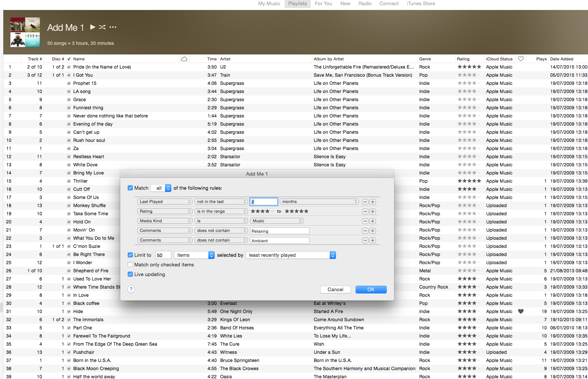
Task: Select the Playlists tab
Action: coord(298,4)
